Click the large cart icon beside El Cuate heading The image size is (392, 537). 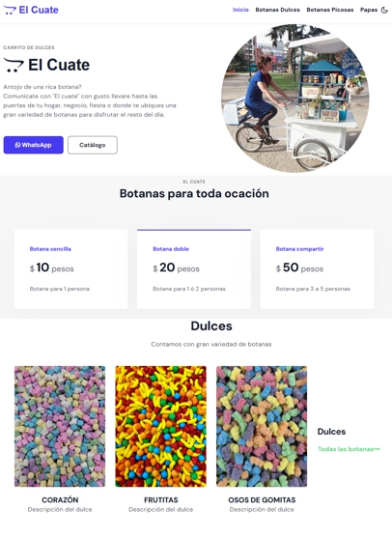[14, 65]
